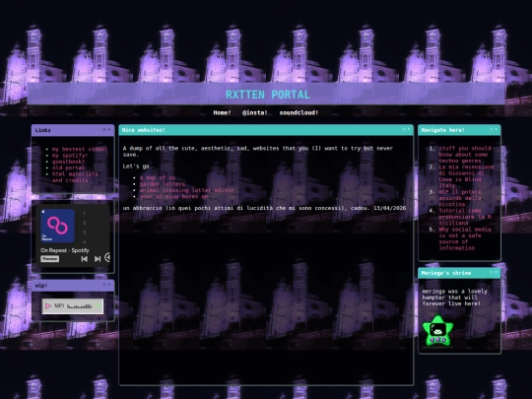Click the RXTTEN PORTAL header title
The image size is (532, 399).
(x=268, y=95)
